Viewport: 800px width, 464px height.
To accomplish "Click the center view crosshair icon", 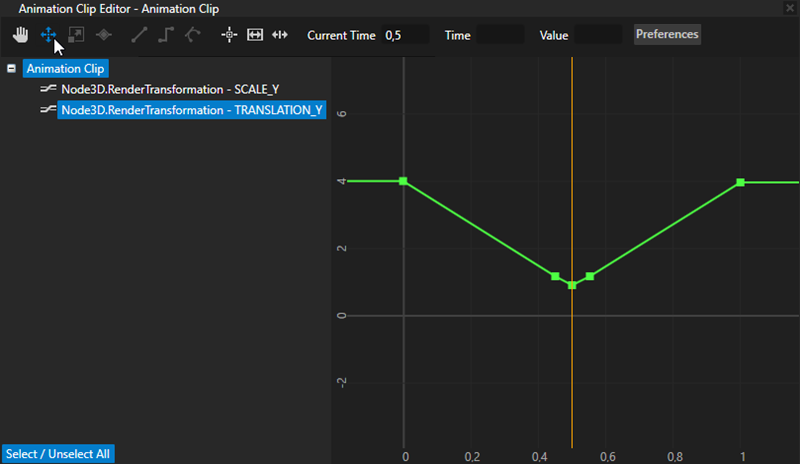I will (230, 35).
